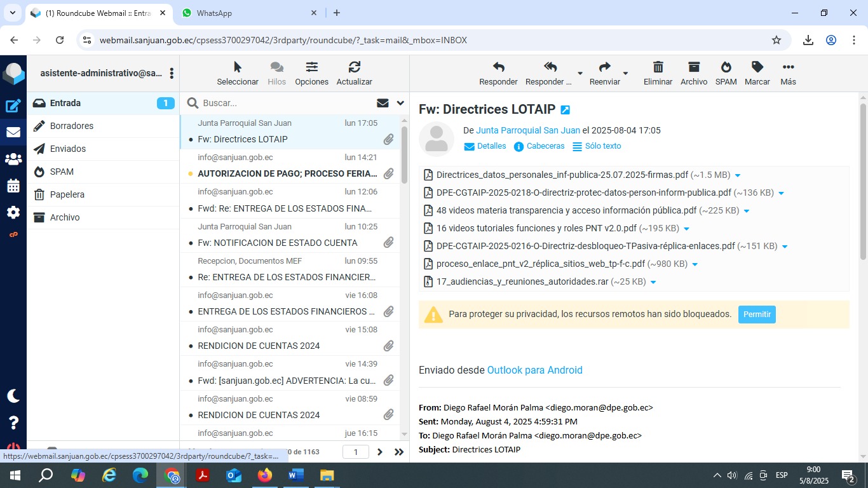
Task: Toggle Sólo texto plain text view
Action: pyautogui.click(x=597, y=146)
